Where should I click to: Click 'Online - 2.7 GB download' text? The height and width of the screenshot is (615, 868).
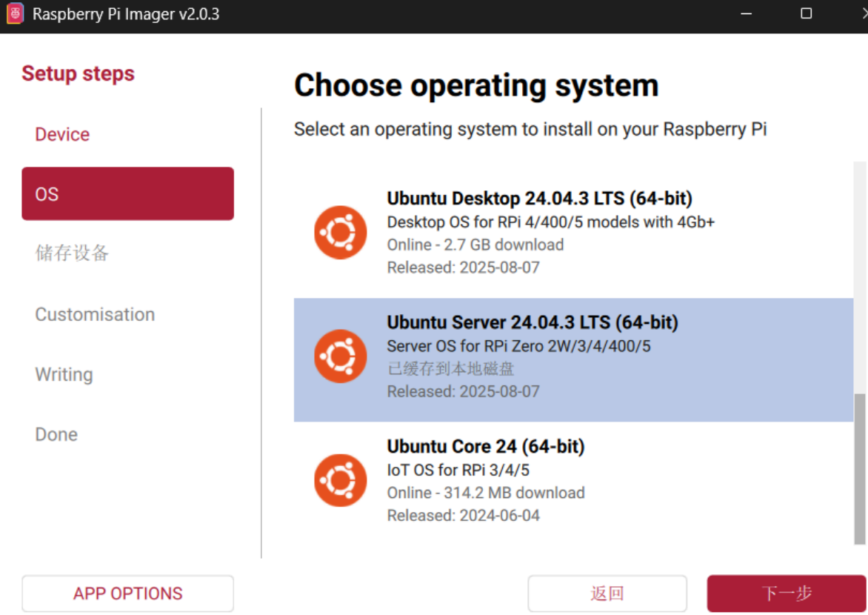coord(475,245)
